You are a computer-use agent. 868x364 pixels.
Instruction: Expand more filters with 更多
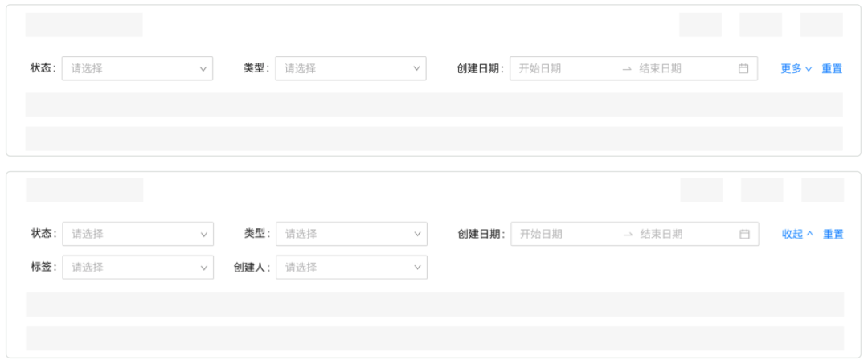click(x=796, y=68)
